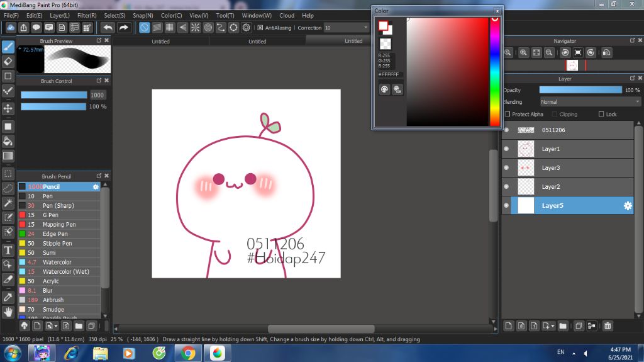644x362 pixels.
Task: Toggle the AntiAliasing checkbox
Action: 260,28
